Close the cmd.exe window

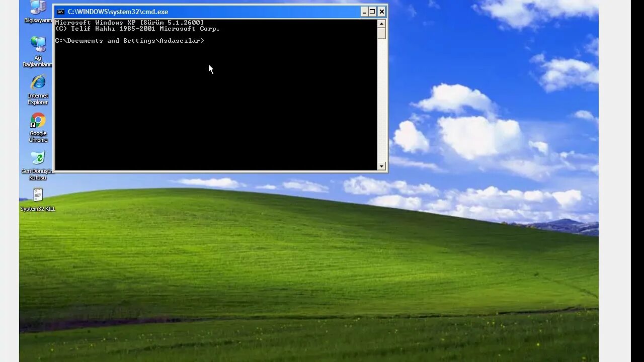(382, 12)
